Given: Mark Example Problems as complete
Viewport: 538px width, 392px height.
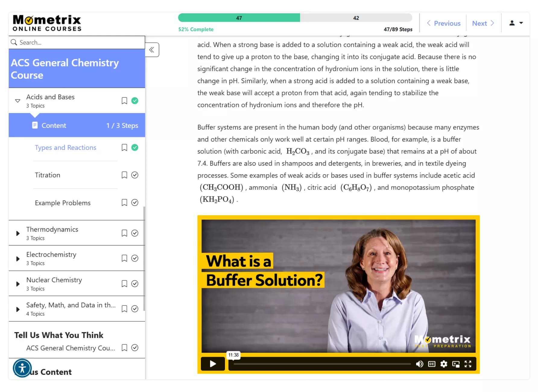Looking at the screenshot, I should [x=135, y=203].
